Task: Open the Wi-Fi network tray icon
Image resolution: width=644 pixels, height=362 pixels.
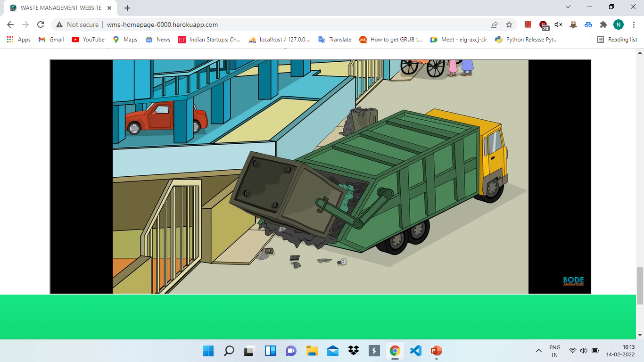Action: click(x=572, y=351)
